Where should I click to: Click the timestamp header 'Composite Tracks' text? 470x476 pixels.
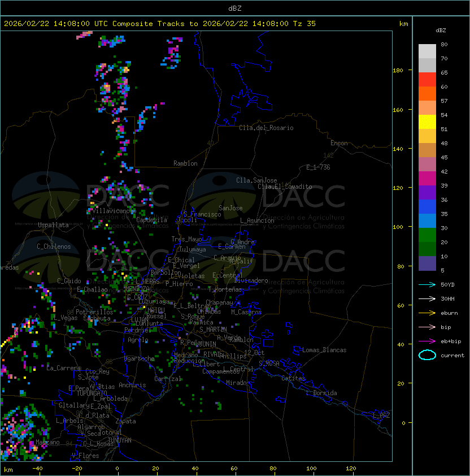click(149, 24)
